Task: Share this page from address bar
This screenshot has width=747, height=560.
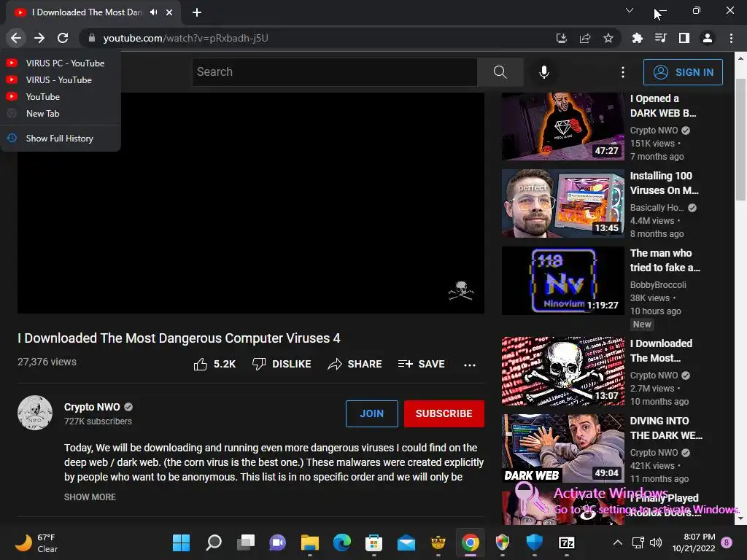Action: coord(585,38)
